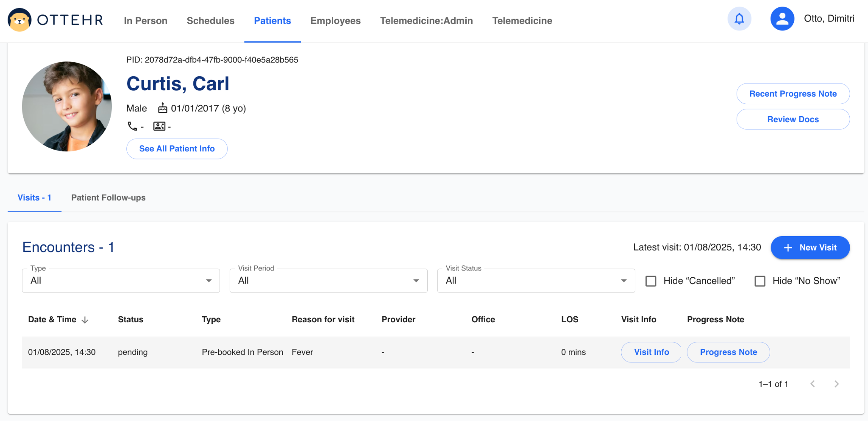Viewport: 868px width, 421px height.
Task: Go to previous page of encounters
Action: coord(812,384)
